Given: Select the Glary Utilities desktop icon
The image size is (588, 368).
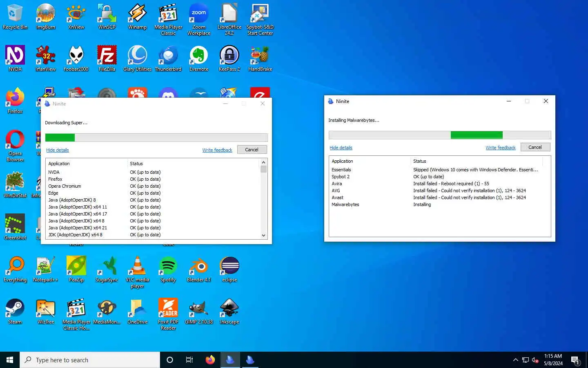Looking at the screenshot, I should (x=137, y=58).
